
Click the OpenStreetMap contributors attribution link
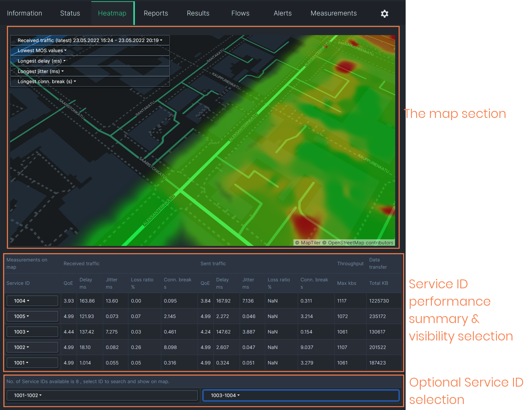tap(360, 243)
